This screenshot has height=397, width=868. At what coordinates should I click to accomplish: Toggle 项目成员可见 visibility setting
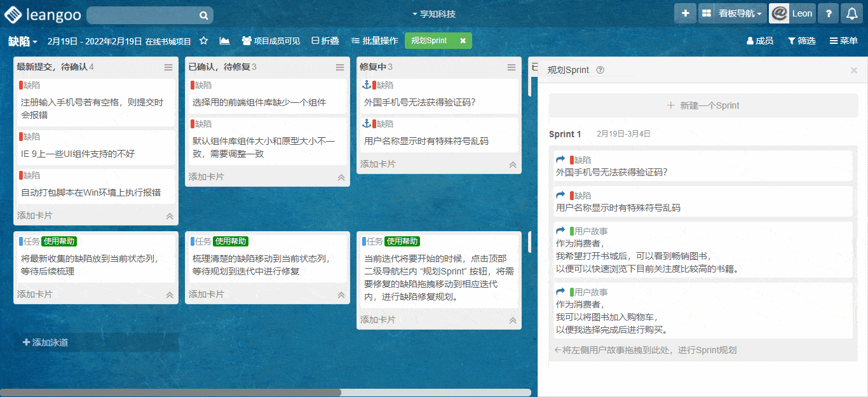[271, 41]
